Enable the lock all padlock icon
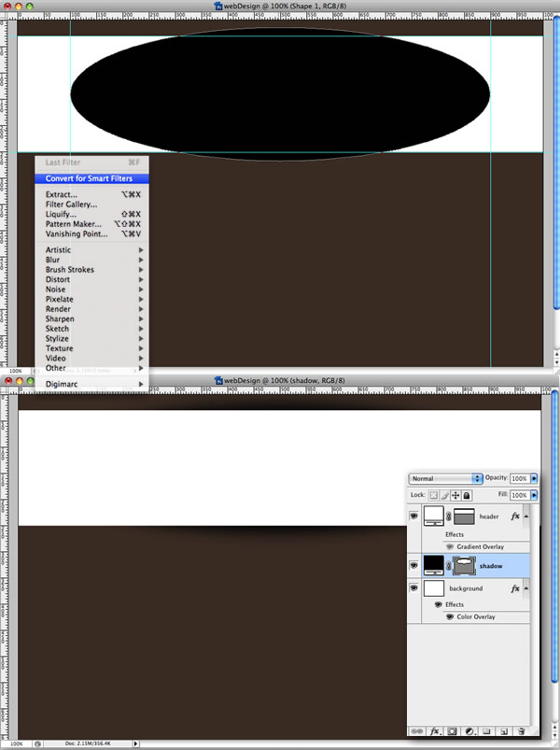Viewport: 560px width, 750px height. coord(467,495)
